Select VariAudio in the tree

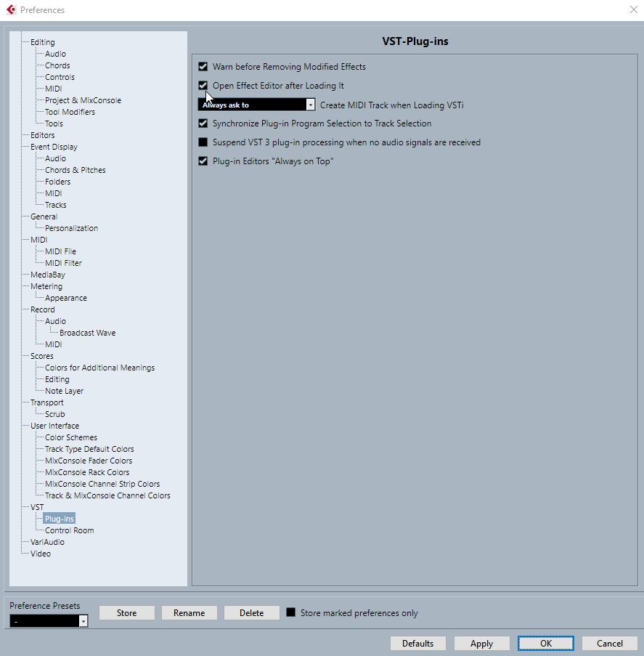click(47, 542)
